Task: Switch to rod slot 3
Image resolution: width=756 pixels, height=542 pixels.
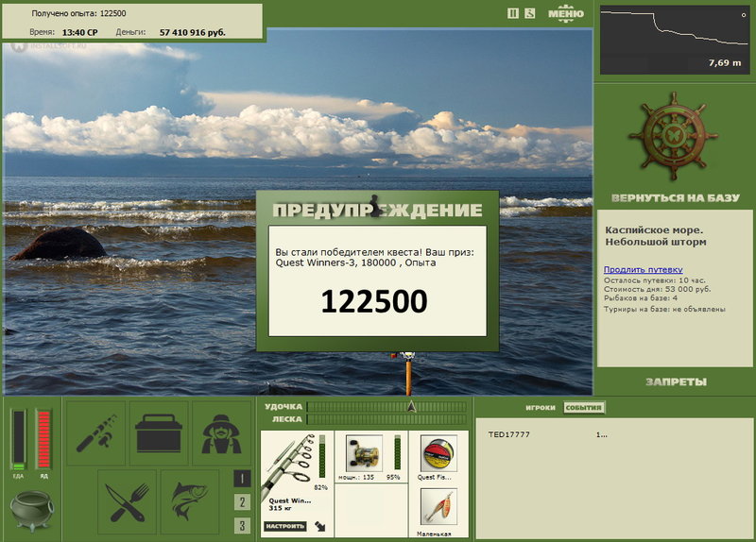Action: tap(242, 526)
